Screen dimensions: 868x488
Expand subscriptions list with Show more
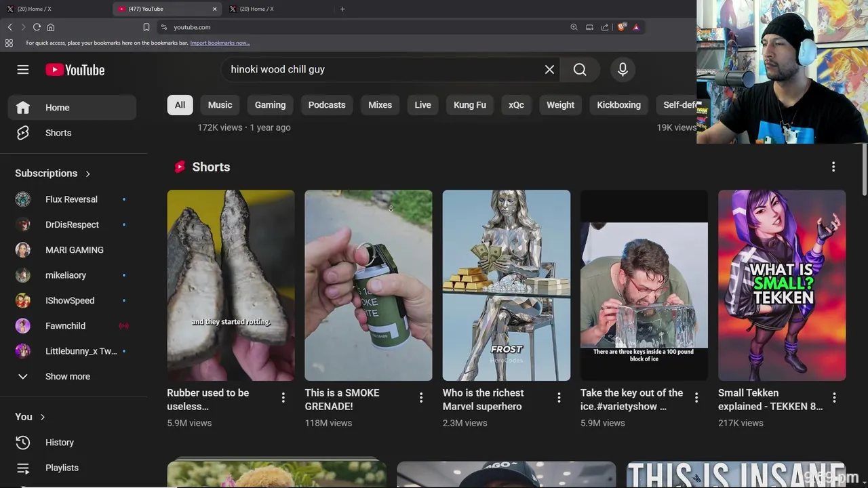coord(73,377)
